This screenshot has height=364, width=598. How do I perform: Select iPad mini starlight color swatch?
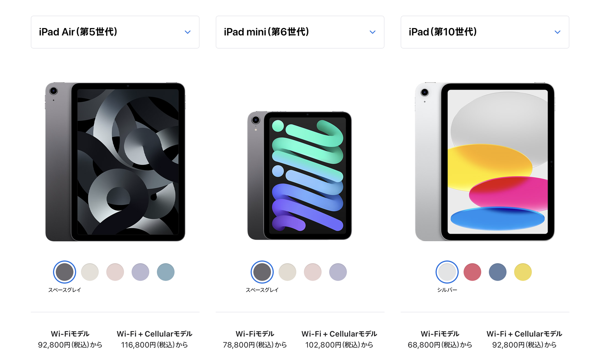(287, 272)
